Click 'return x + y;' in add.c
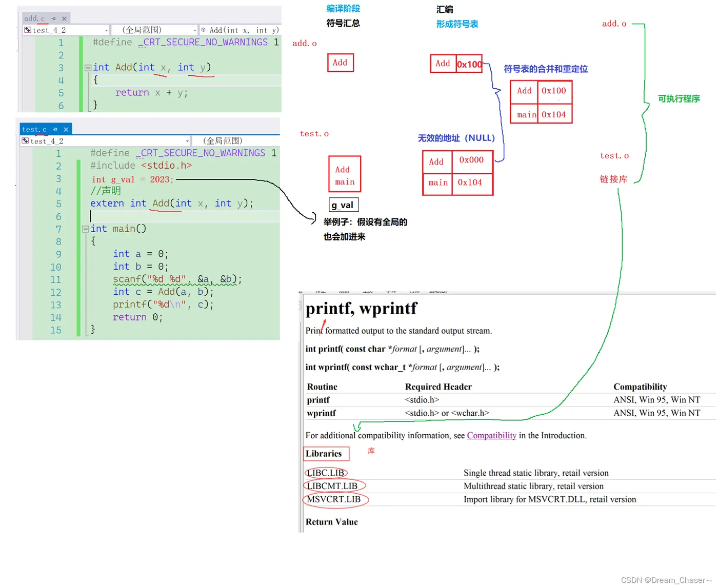 coord(151,93)
